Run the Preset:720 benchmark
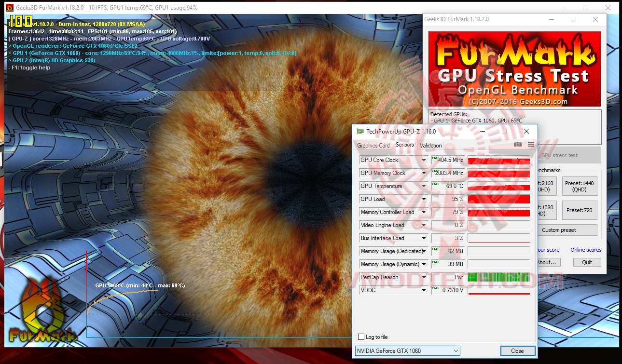Screen dimensions: 622x364 tap(580, 210)
